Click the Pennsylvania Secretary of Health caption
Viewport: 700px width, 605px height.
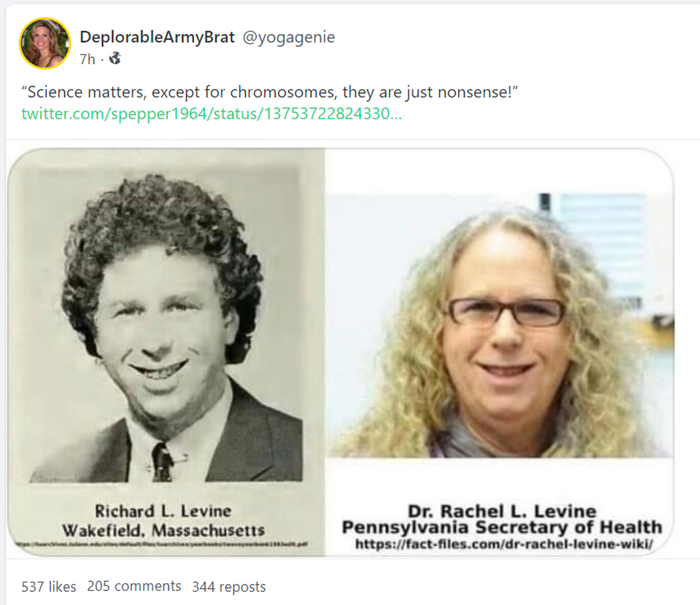(502, 527)
